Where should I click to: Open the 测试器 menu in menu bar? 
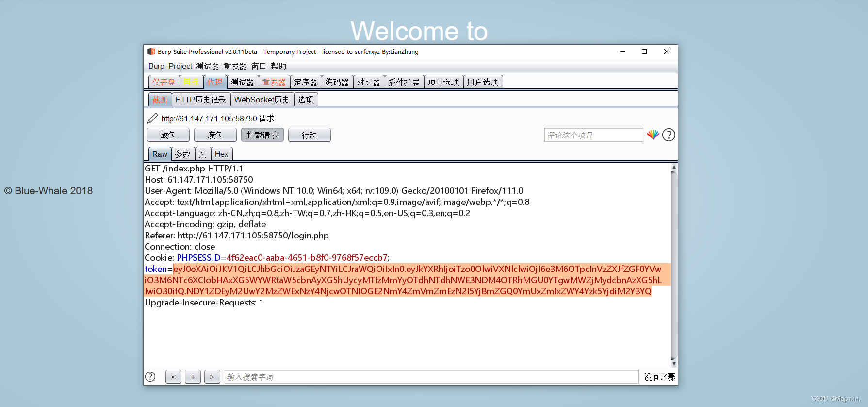pyautogui.click(x=207, y=66)
